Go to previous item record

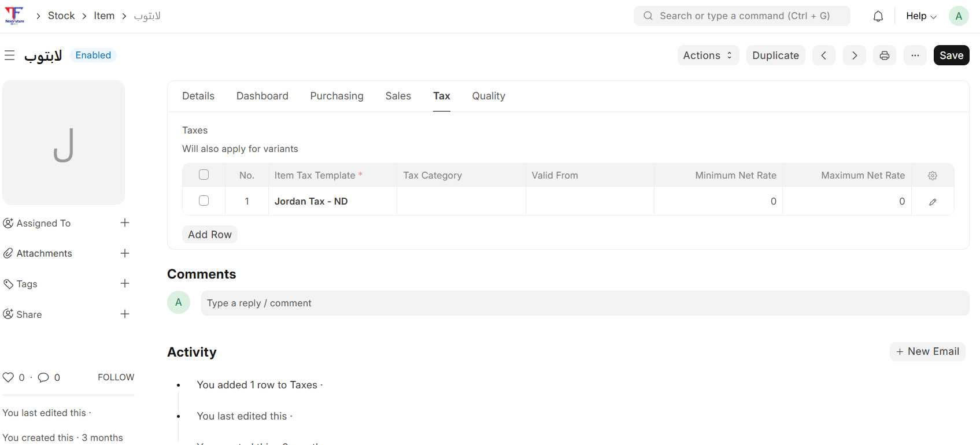(x=823, y=55)
